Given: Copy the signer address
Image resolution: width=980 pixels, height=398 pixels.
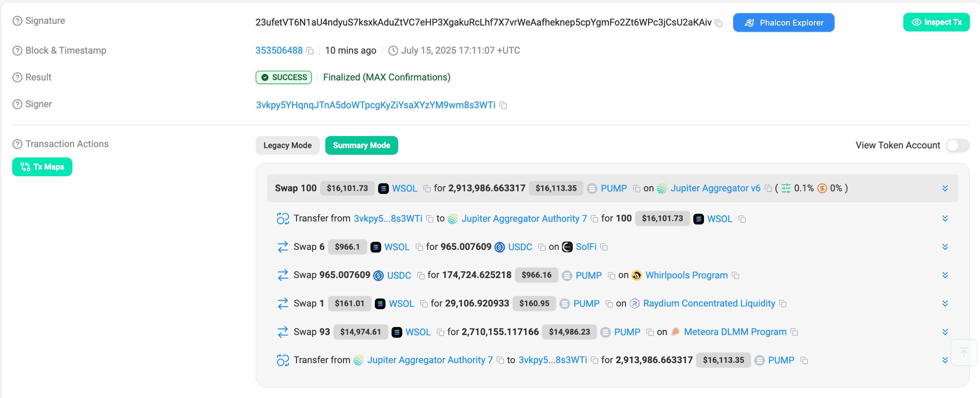Looking at the screenshot, I should tap(503, 105).
